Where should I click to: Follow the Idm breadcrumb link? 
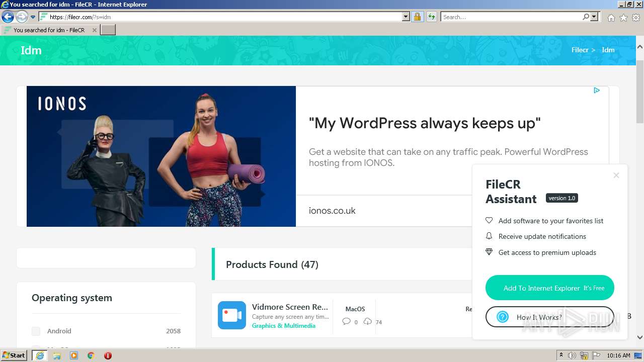[608, 50]
